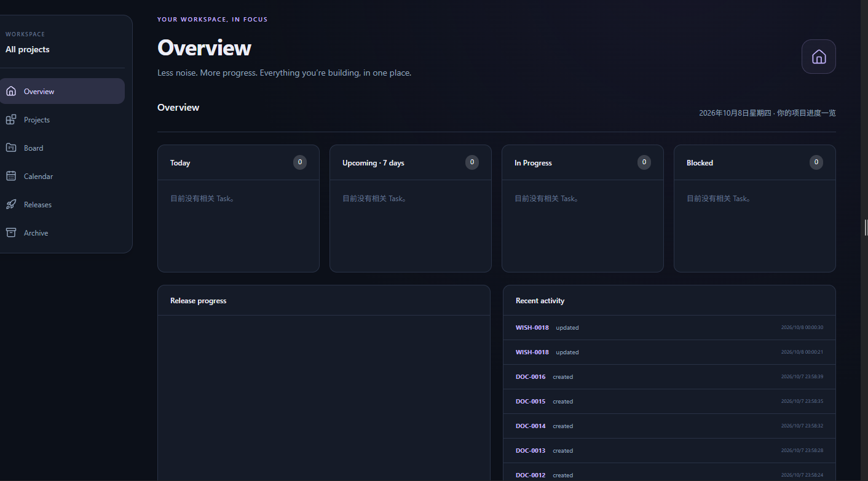This screenshot has width=868, height=481.
Task: Open Board from the sidebar
Action: tap(62, 148)
